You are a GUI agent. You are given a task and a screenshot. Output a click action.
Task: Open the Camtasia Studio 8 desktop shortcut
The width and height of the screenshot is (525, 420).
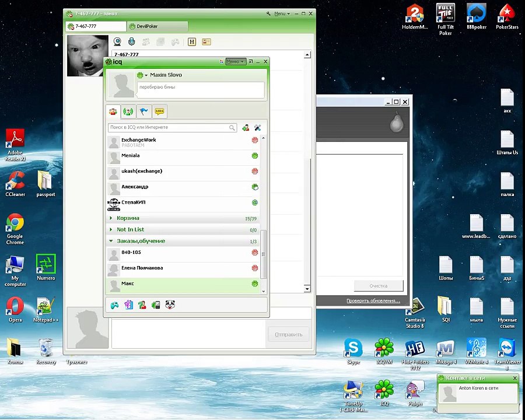(x=415, y=313)
